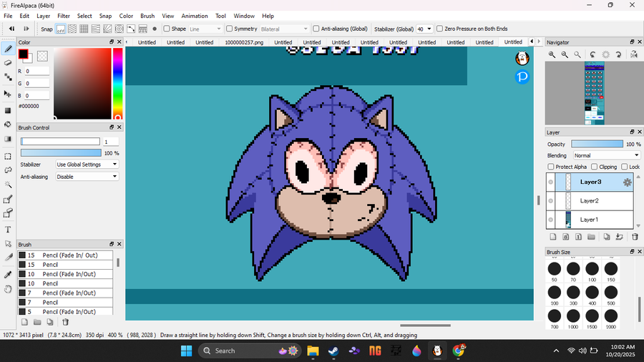The width and height of the screenshot is (644, 362).
Task: Open the Window menu
Action: tap(244, 16)
